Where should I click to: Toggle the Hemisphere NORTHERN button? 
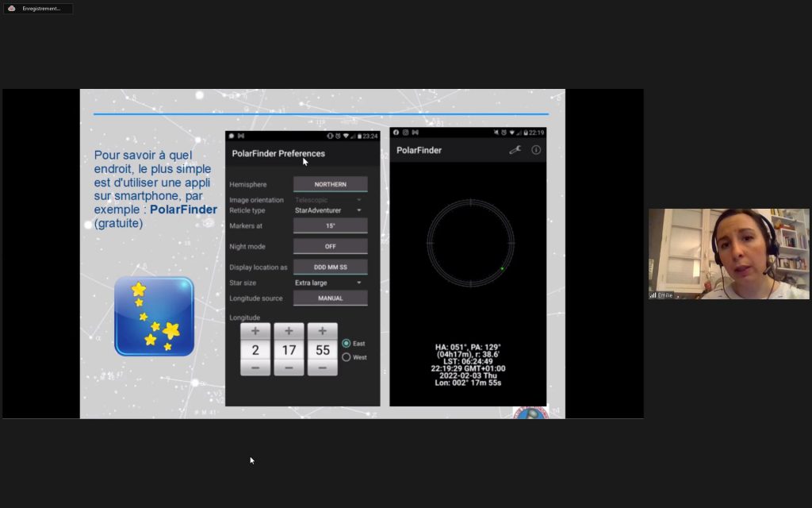[x=331, y=184]
